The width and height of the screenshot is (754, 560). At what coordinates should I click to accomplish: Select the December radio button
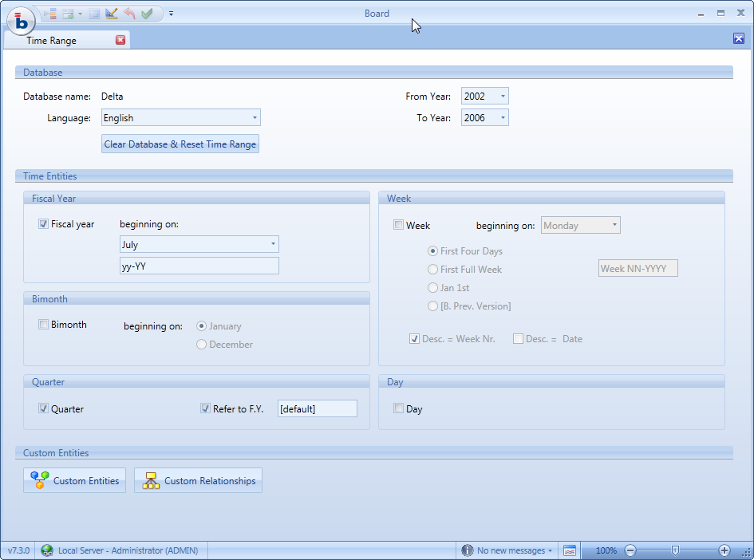[x=202, y=344]
